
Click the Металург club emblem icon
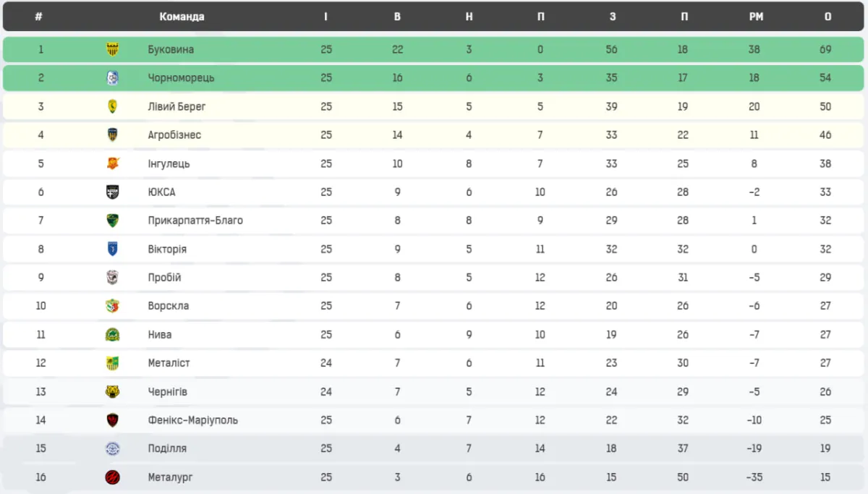tap(113, 477)
